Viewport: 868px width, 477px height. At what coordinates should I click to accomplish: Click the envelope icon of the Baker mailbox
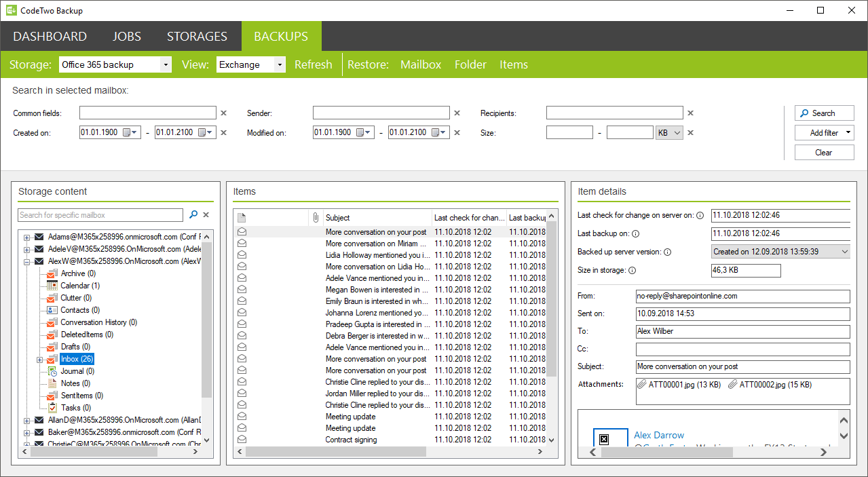39,432
